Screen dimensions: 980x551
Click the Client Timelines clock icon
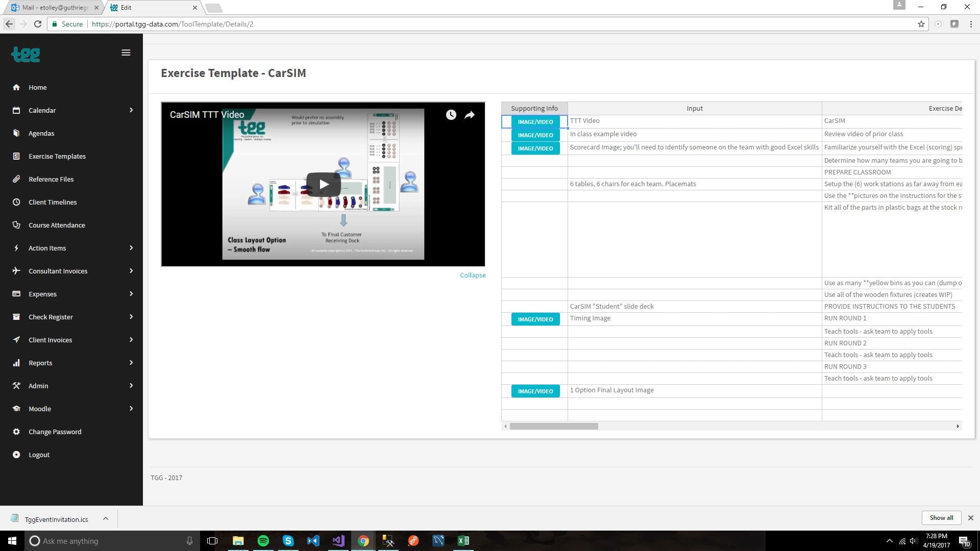pos(16,202)
